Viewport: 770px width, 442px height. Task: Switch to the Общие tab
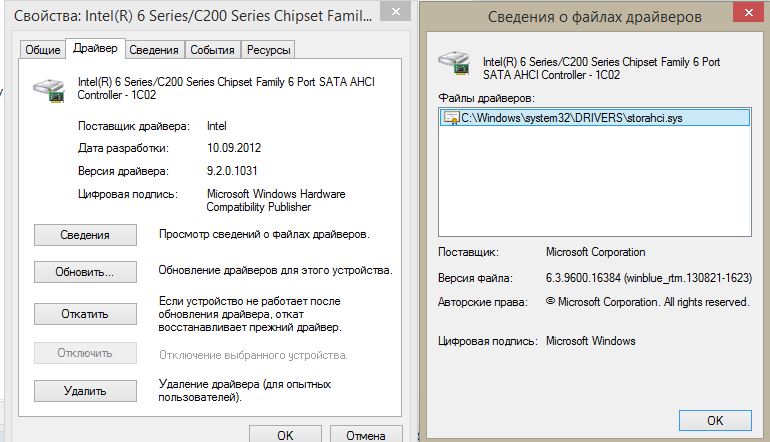(42, 50)
